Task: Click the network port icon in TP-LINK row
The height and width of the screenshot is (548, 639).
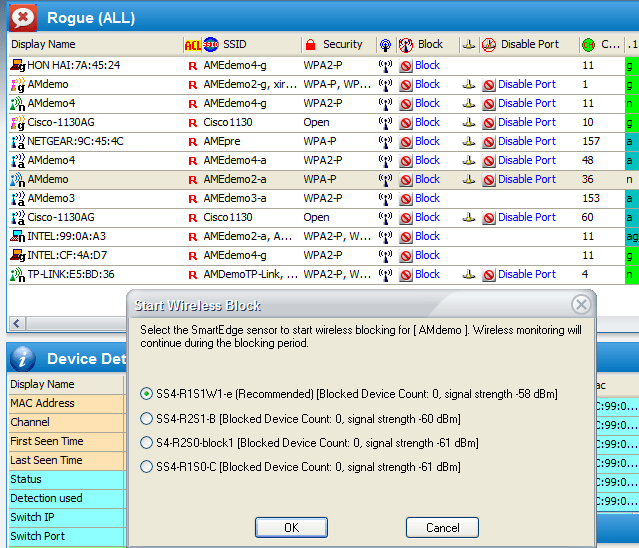Action: coord(469,275)
